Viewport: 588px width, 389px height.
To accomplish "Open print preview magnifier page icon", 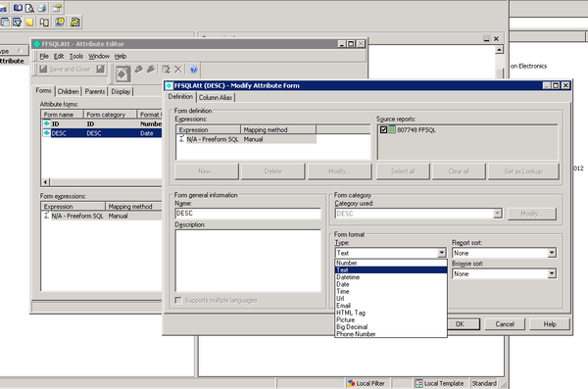I will pyautogui.click(x=29, y=8).
